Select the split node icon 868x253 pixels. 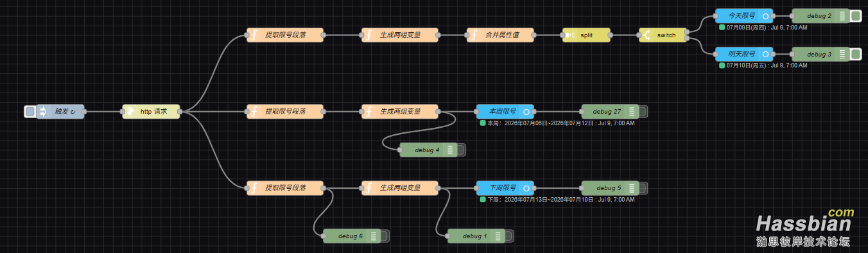tap(569, 35)
